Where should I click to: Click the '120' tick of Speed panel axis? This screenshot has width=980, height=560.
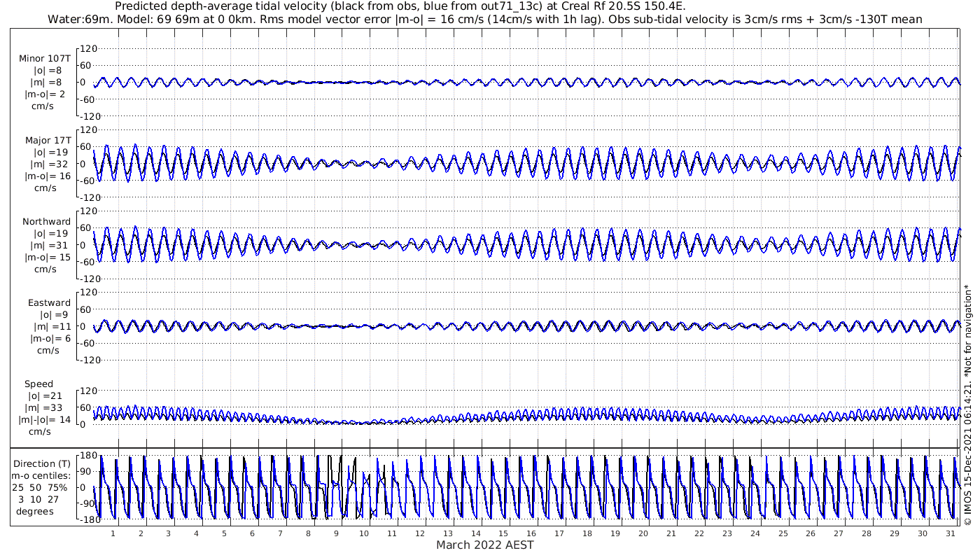[x=88, y=391]
